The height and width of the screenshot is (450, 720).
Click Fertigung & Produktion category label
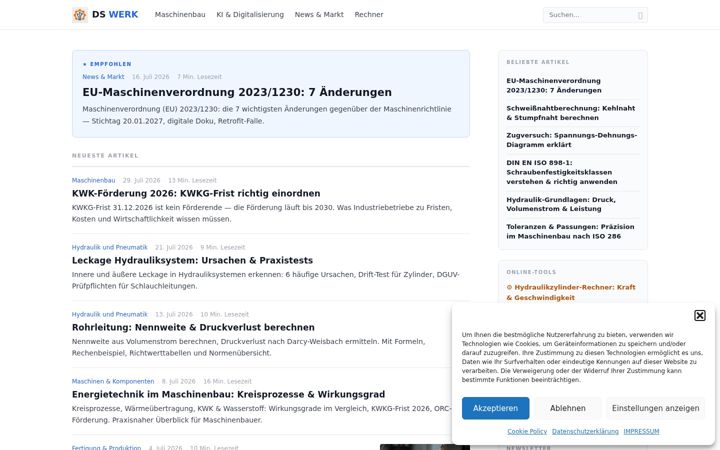pos(107,447)
